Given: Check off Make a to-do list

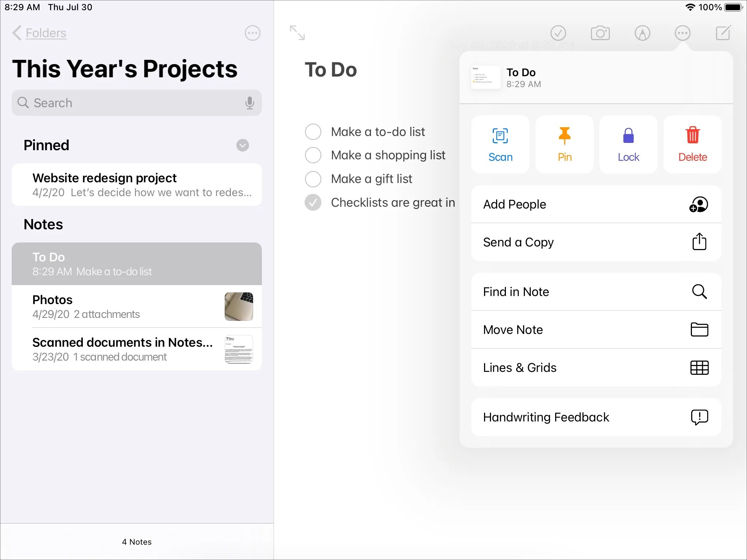Looking at the screenshot, I should (313, 132).
